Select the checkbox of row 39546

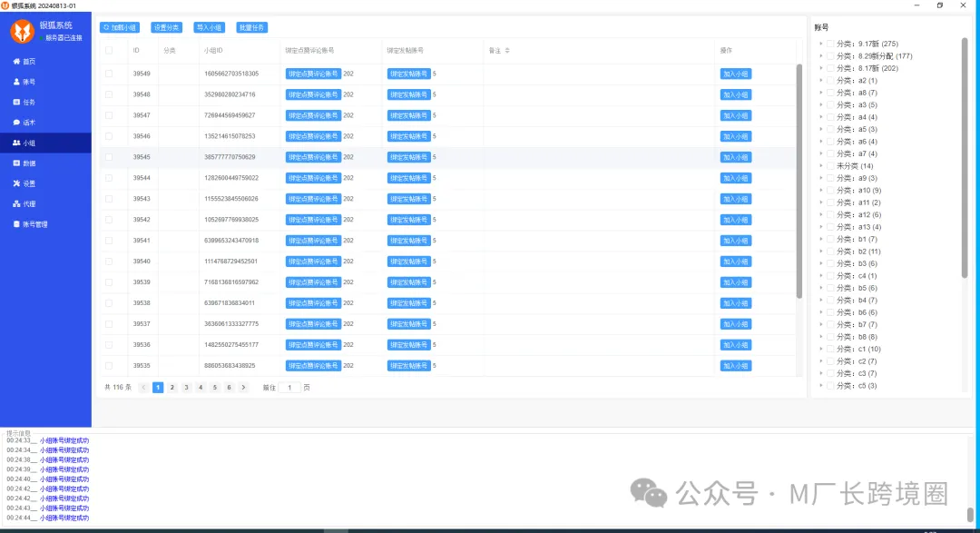[x=109, y=136]
